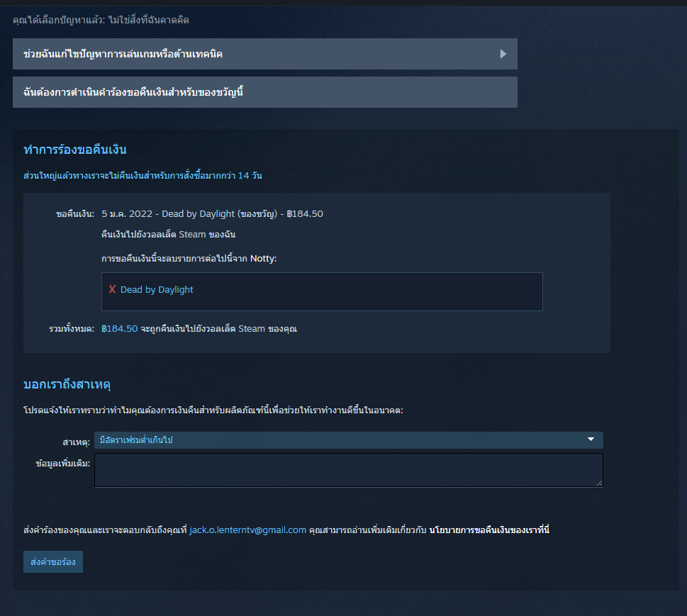
Task: Click 'คืนเงินไปยังวอลเล็ต Steam ของฉัน' text
Action: (168, 235)
